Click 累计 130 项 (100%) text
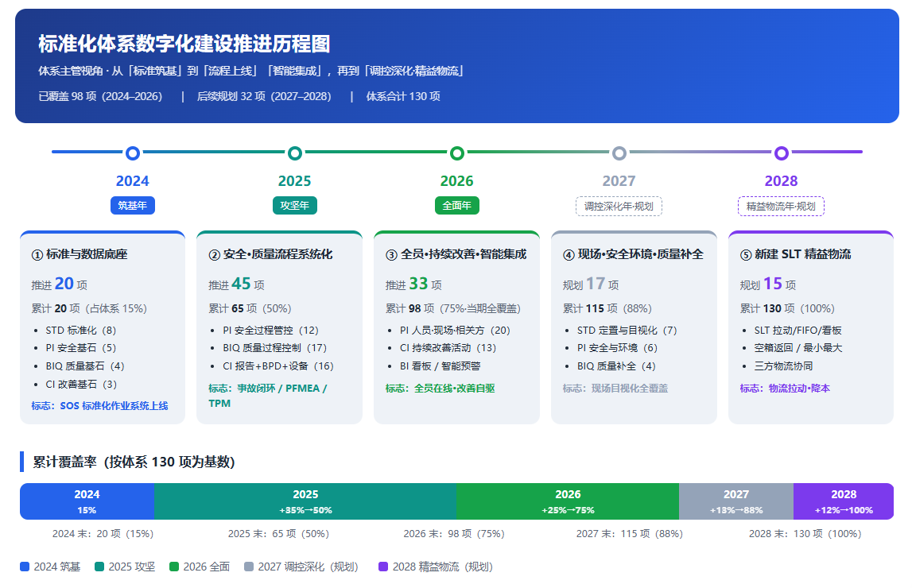Screen dimensions: 912x588 click(x=787, y=308)
